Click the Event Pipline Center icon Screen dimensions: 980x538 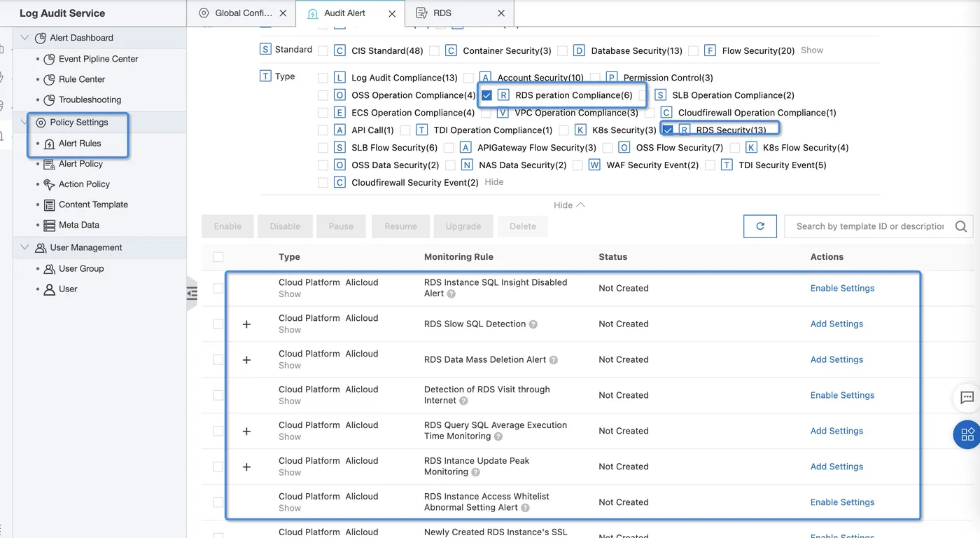pyautogui.click(x=49, y=60)
